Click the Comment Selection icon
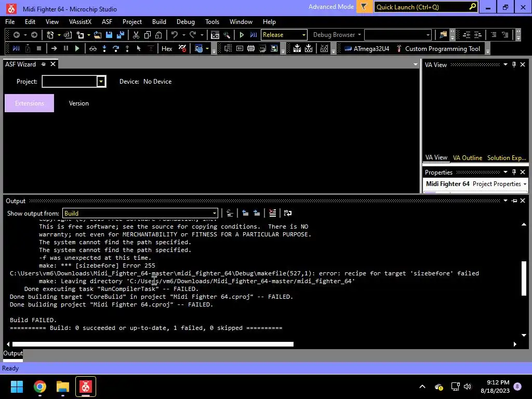The image size is (532, 399). coord(494,35)
